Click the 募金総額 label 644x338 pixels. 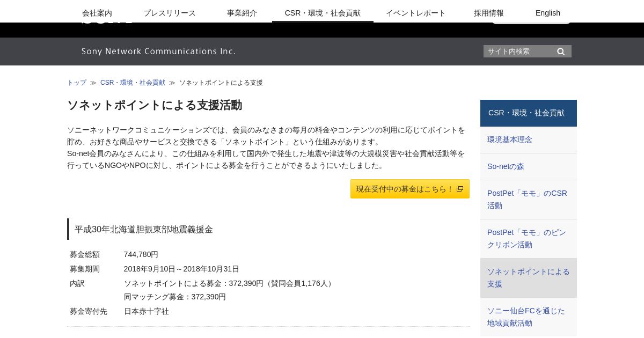pos(85,254)
